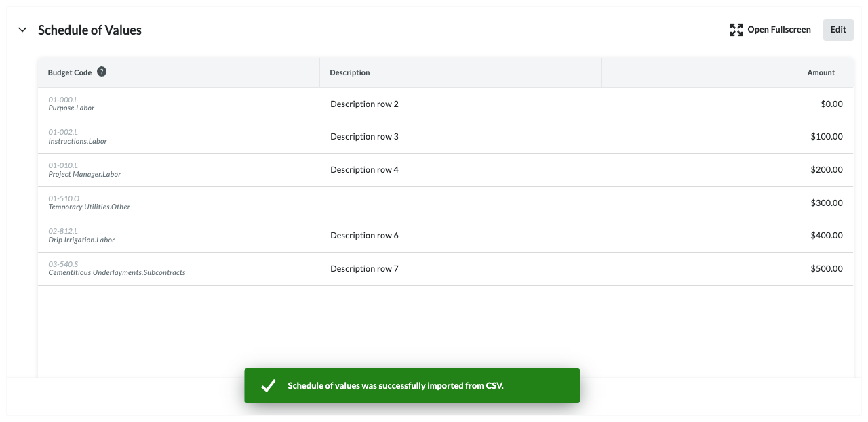868x422 pixels.
Task: Select budget code 01-002.L
Action: pyautogui.click(x=63, y=133)
